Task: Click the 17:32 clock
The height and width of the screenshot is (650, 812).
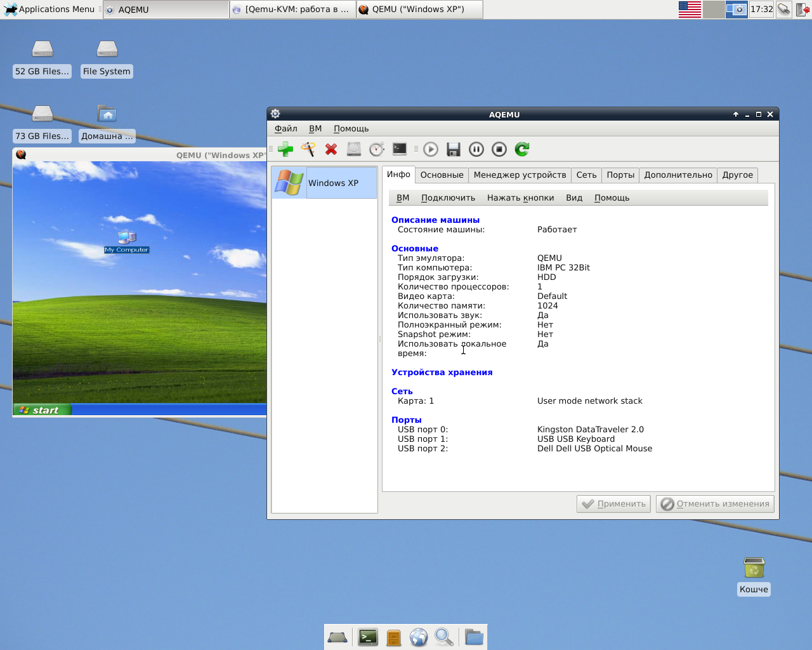Action: (x=761, y=10)
